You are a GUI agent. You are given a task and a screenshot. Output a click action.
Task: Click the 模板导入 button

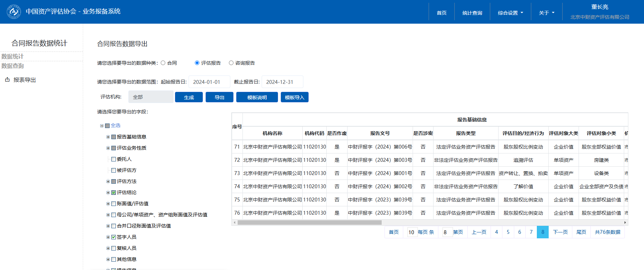coord(294,97)
